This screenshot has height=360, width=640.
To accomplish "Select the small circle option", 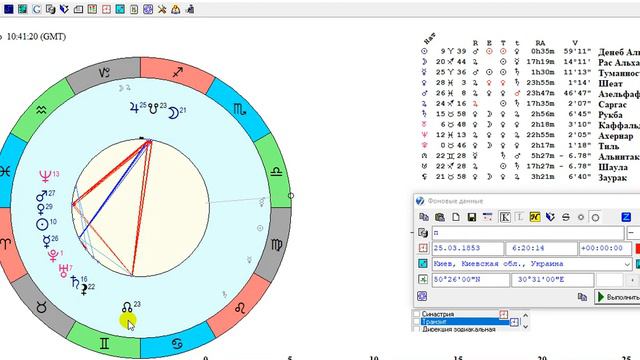I will (x=581, y=217).
